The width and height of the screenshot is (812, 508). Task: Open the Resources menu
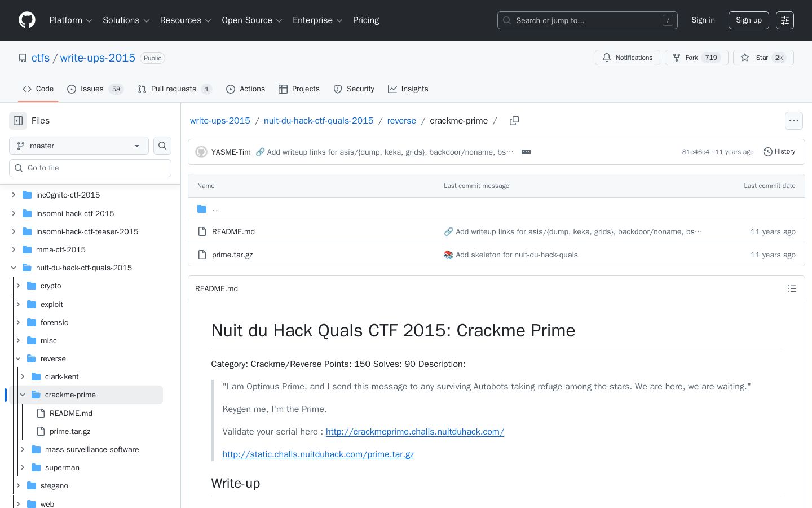click(186, 20)
